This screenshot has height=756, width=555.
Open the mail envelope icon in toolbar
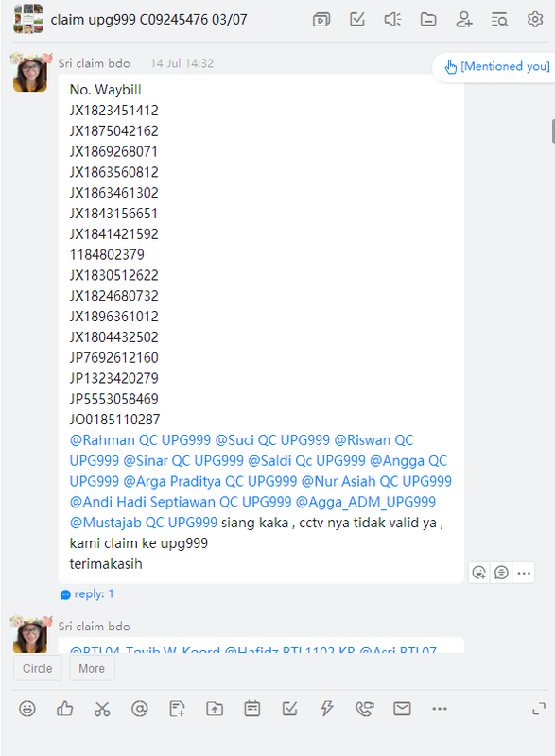[x=402, y=709]
